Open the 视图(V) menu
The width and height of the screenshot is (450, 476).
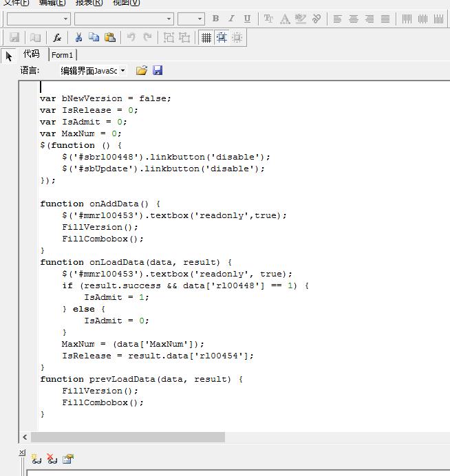coord(126,3)
